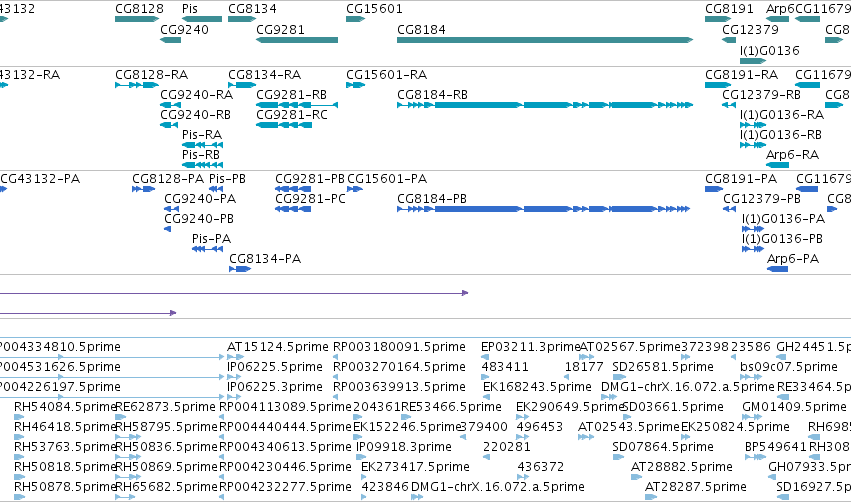
Task: Select transcript CG12379-RB
Action: tap(761, 94)
